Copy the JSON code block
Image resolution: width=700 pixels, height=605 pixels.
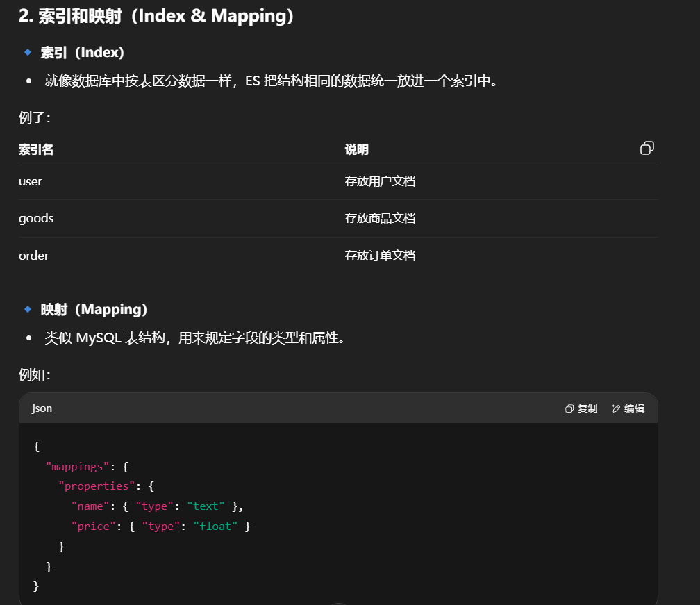tap(581, 408)
